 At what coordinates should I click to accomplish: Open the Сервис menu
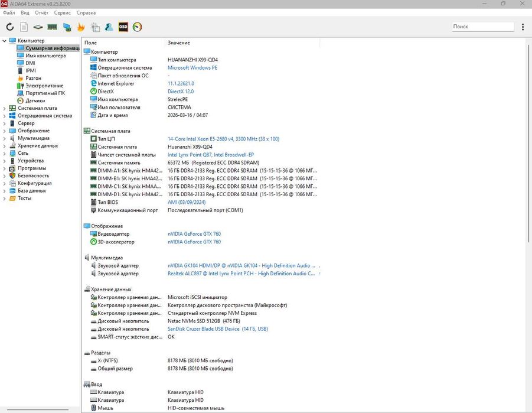(62, 12)
